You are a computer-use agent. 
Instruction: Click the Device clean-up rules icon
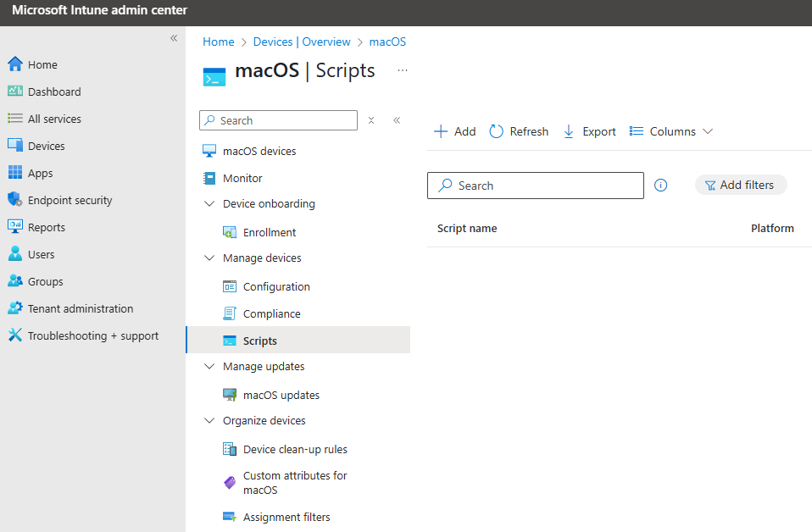[230, 449]
